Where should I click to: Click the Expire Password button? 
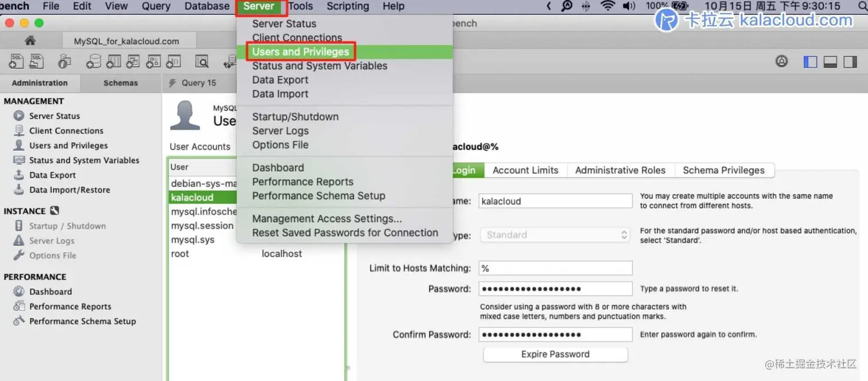point(555,354)
